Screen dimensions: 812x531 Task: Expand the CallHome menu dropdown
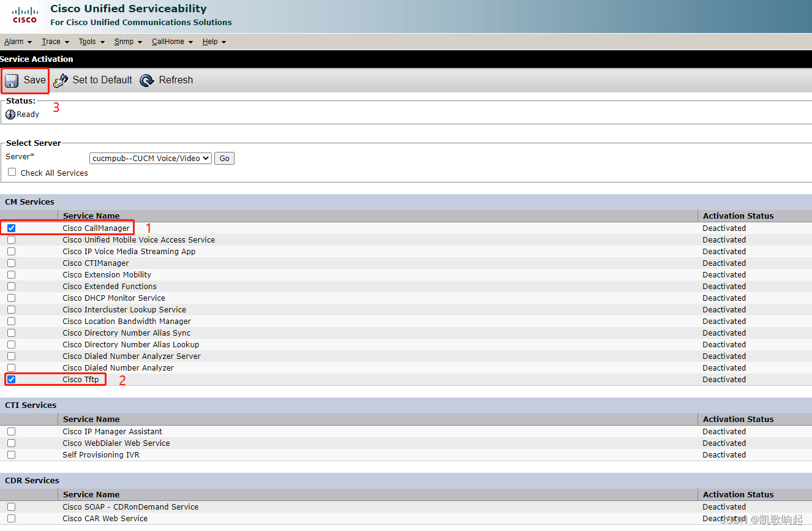pos(171,42)
